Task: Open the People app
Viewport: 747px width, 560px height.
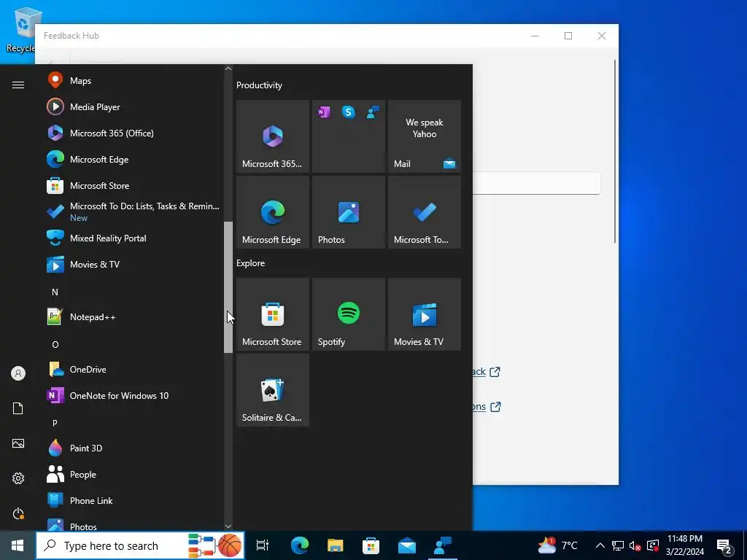Action: (x=132, y=474)
